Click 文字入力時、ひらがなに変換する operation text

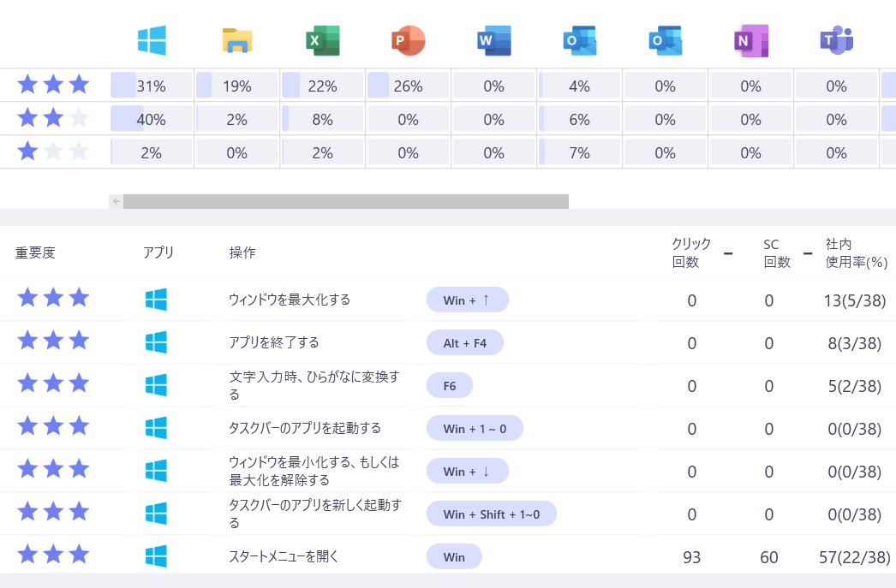point(314,385)
